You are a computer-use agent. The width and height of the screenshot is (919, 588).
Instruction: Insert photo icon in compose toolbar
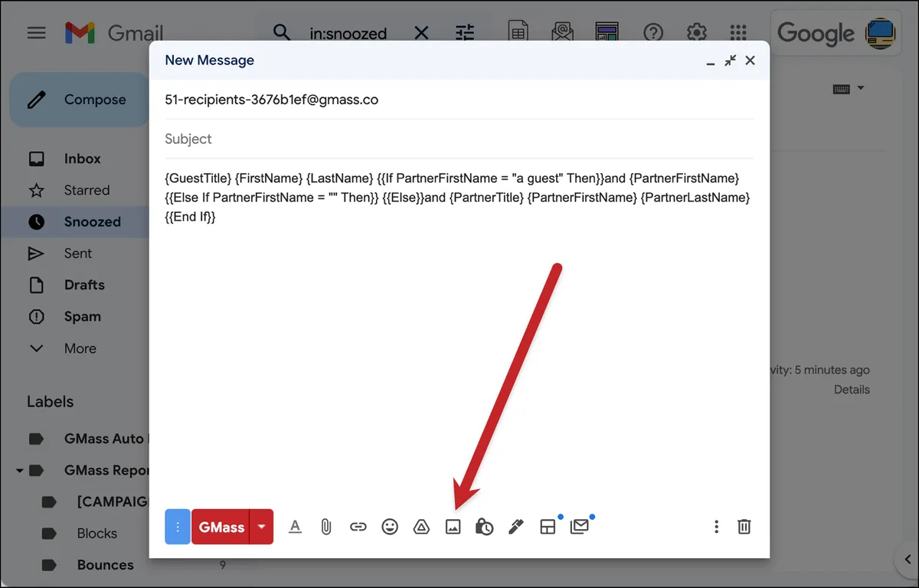[453, 527]
